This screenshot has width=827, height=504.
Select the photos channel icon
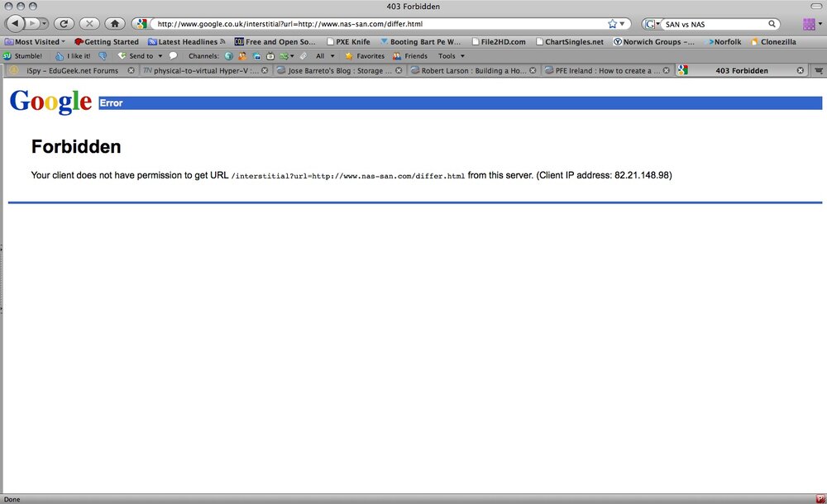(x=256, y=56)
